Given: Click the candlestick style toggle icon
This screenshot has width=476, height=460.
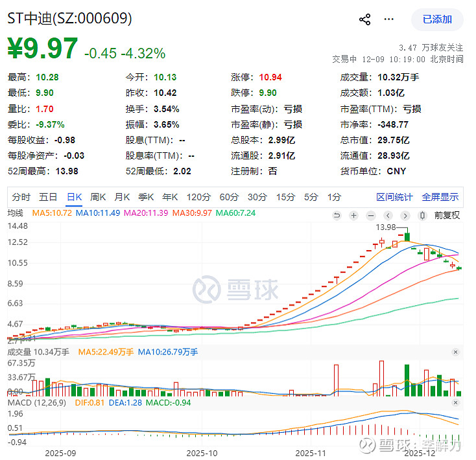Looking at the screenshot, I should tap(422, 216).
